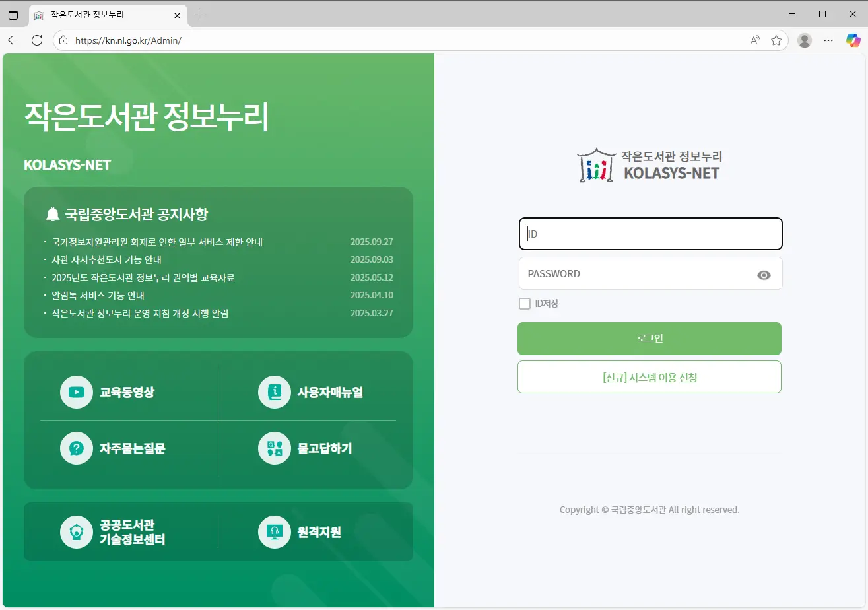
Task: Click into the PASSWORD input field
Action: pos(634,274)
